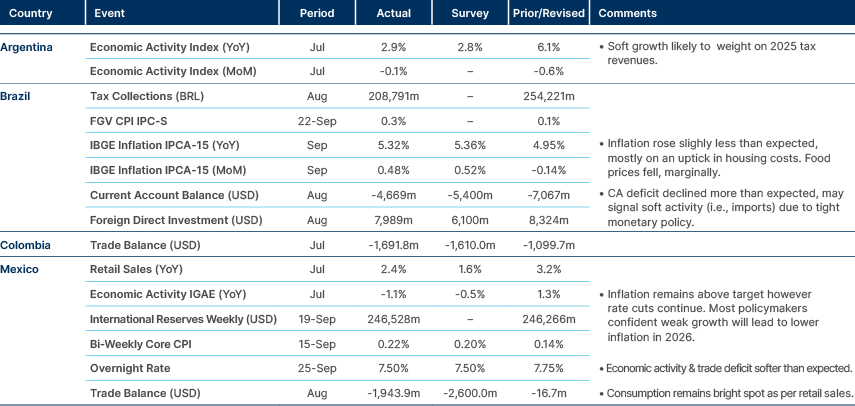Click the Brazil country label
The width and height of the screenshot is (855, 406).
[x=15, y=94]
